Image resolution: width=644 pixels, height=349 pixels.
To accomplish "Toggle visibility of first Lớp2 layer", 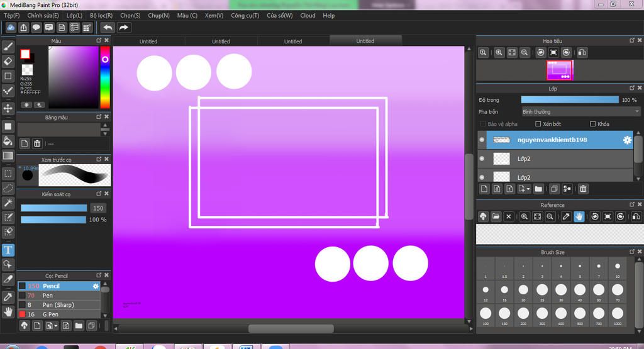I will (482, 158).
